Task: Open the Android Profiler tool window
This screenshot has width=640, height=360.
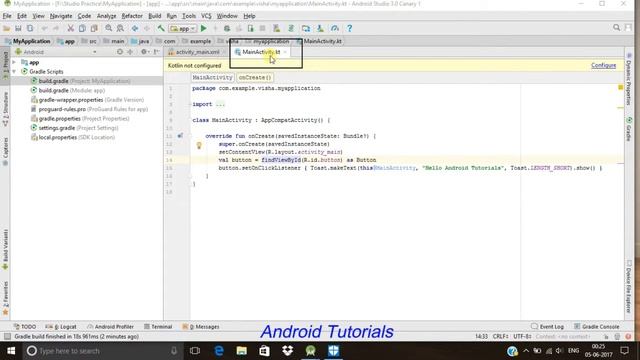Action: coord(110,327)
